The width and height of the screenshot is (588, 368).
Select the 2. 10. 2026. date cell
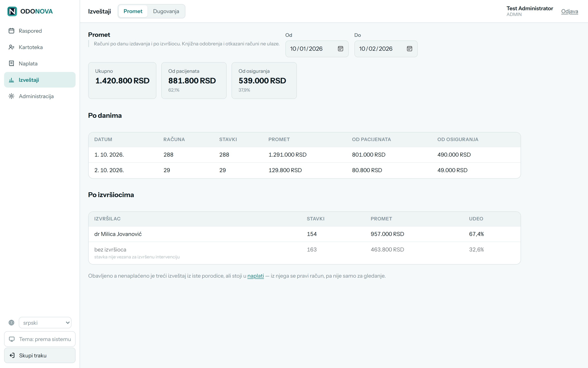[x=109, y=170]
